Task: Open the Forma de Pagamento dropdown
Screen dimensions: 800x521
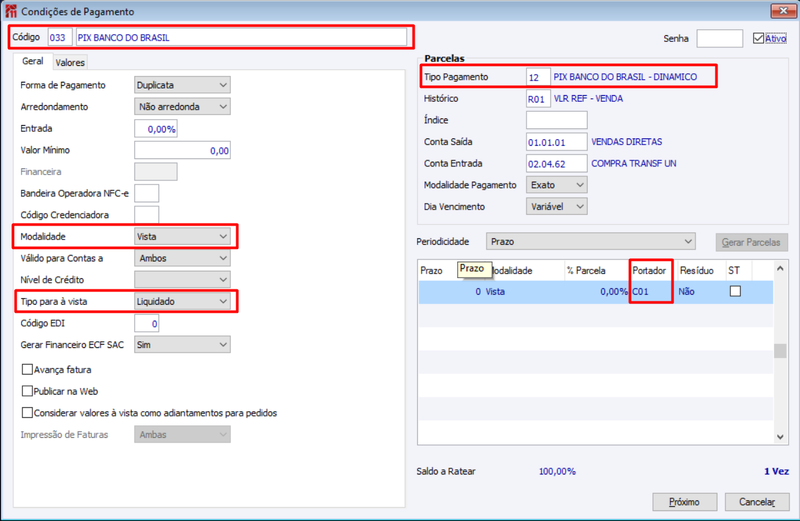Action: (182, 85)
